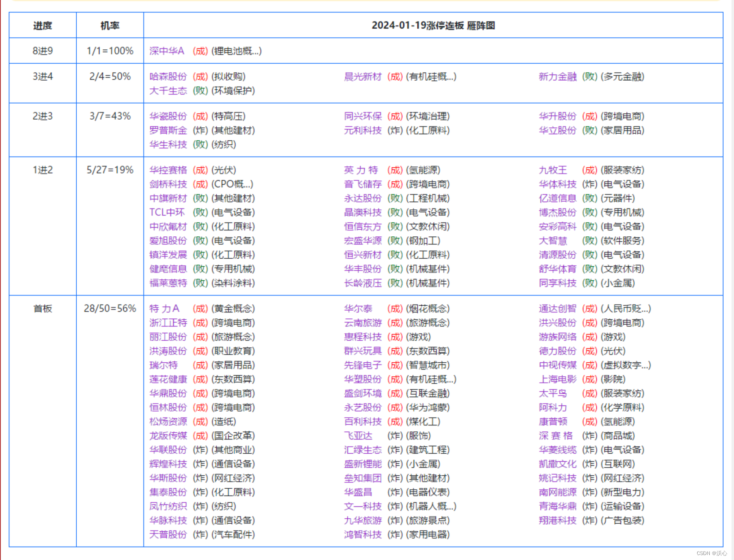Open 深赛格 stock link
Screen dimensions: 734x560
[555, 436]
